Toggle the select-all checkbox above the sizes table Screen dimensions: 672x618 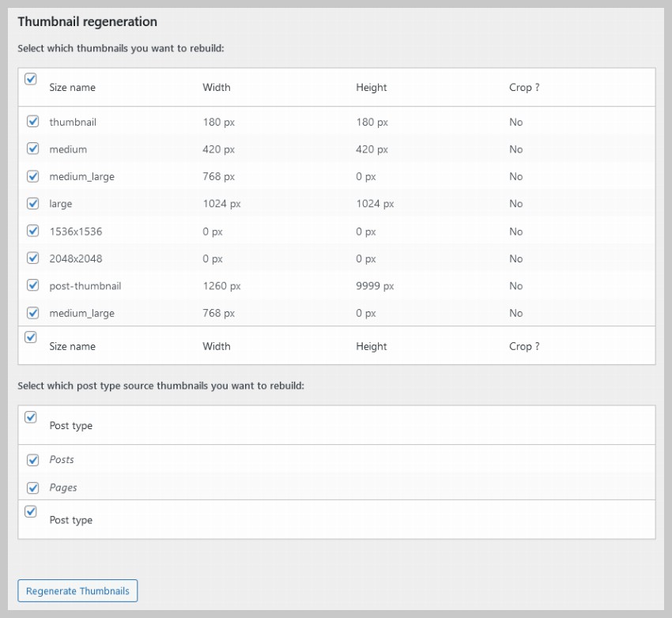tap(31, 79)
